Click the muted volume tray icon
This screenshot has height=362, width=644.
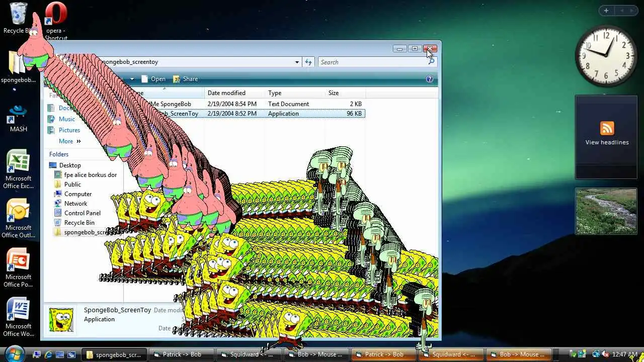point(605,354)
